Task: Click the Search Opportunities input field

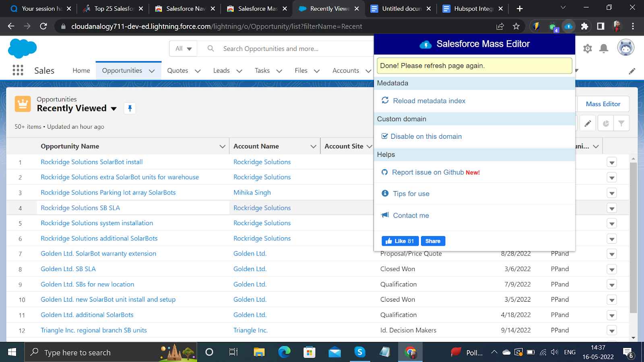Action: tap(282, 48)
